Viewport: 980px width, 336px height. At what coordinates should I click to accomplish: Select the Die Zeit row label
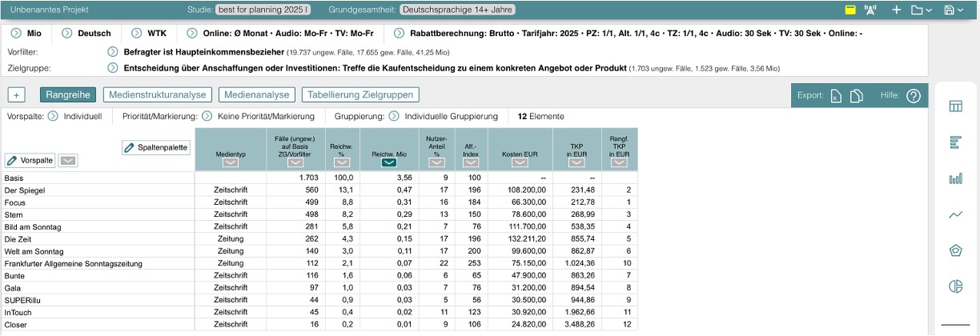tap(18, 238)
